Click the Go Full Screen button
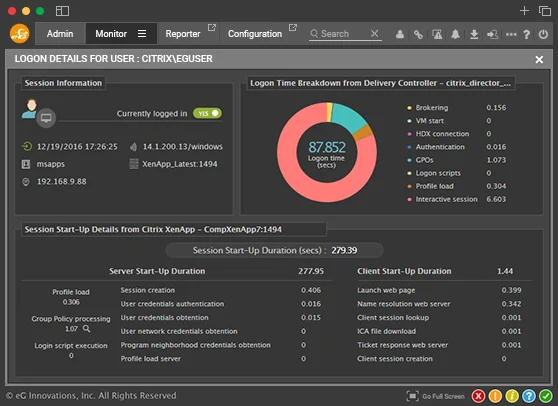 tap(436, 396)
